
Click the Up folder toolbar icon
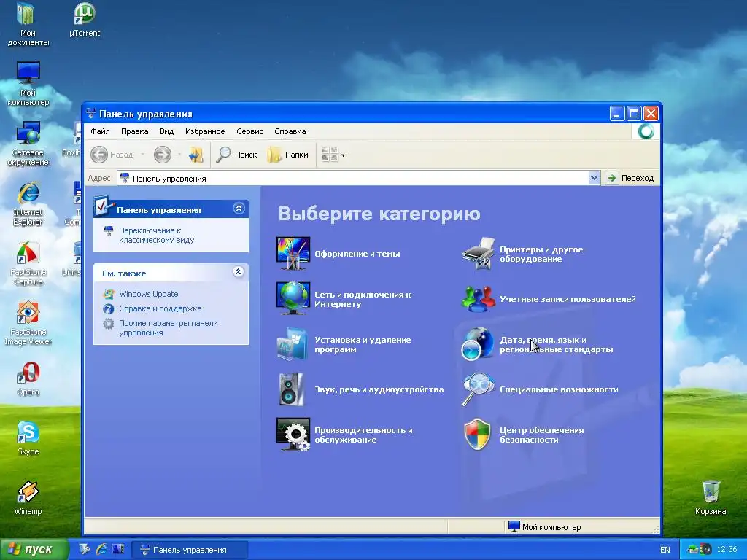[196, 155]
